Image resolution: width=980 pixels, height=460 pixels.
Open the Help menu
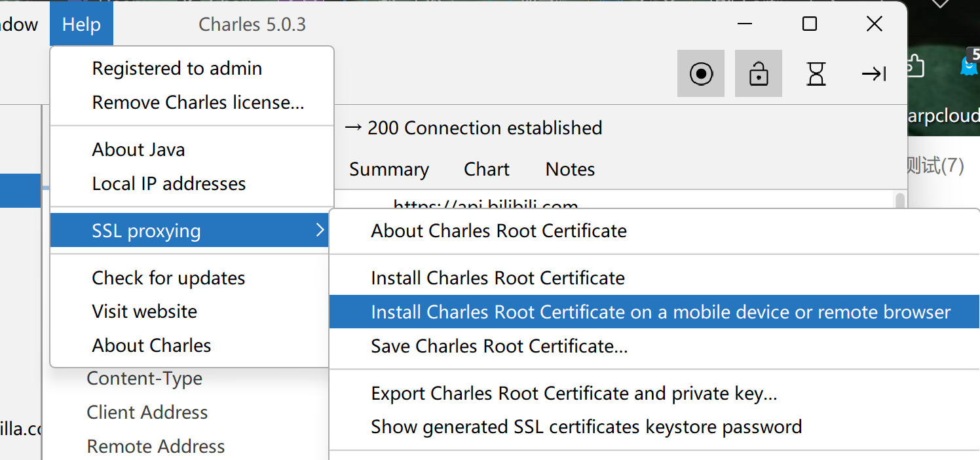click(81, 24)
